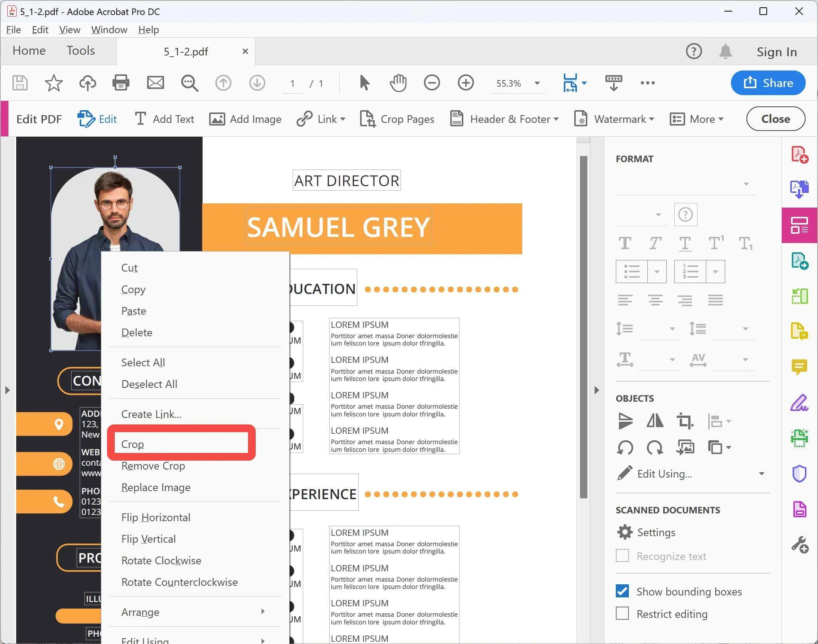Toggle italic text format button
This screenshot has height=644, width=818.
(655, 243)
